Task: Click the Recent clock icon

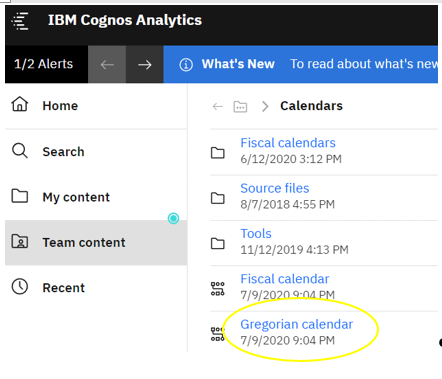Action: click(x=20, y=287)
